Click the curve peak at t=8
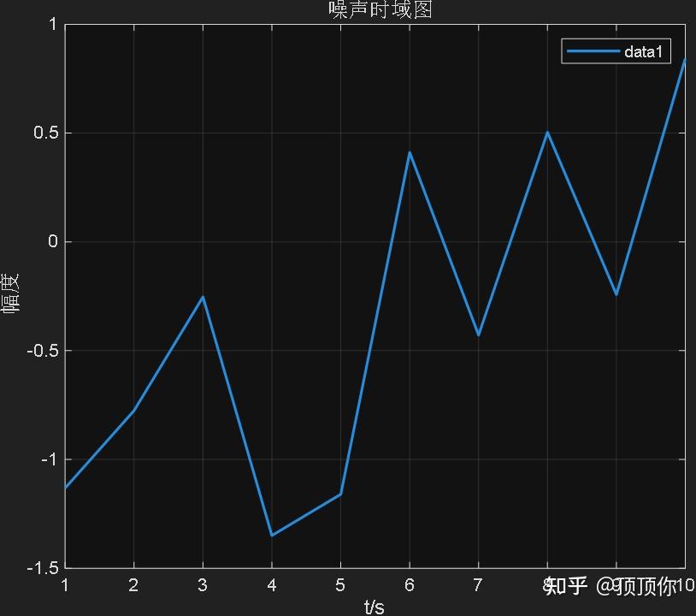The image size is (696, 616). pyautogui.click(x=547, y=133)
